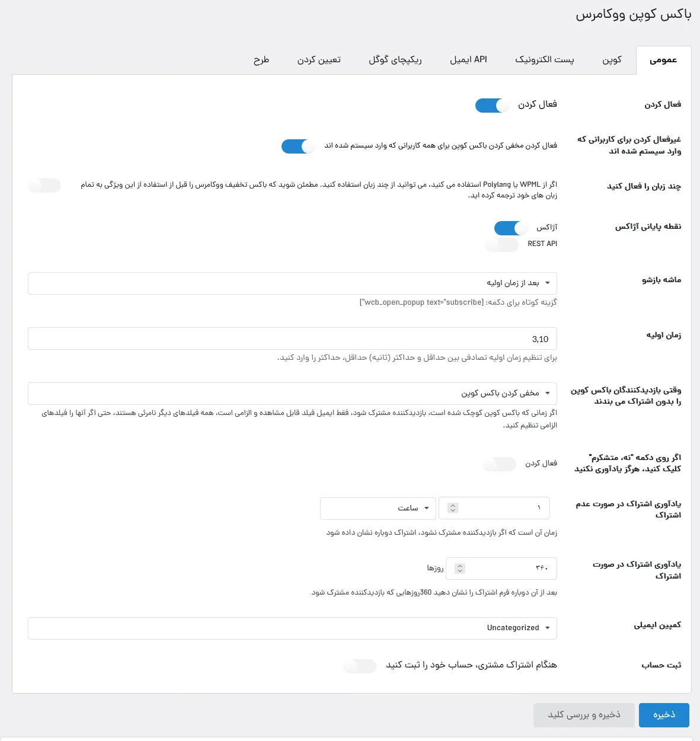700x741 pixels.
Task: Open the API ایمیل tab
Action: coord(468,60)
